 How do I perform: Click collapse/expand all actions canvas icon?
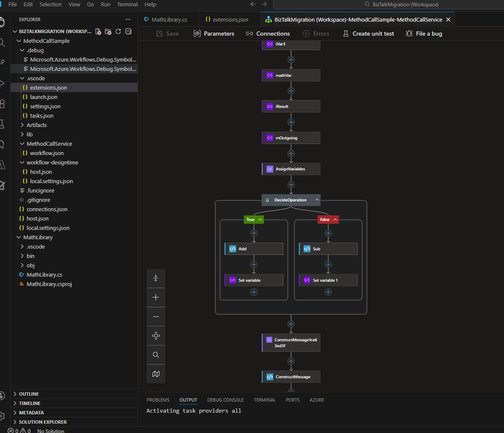(156, 278)
